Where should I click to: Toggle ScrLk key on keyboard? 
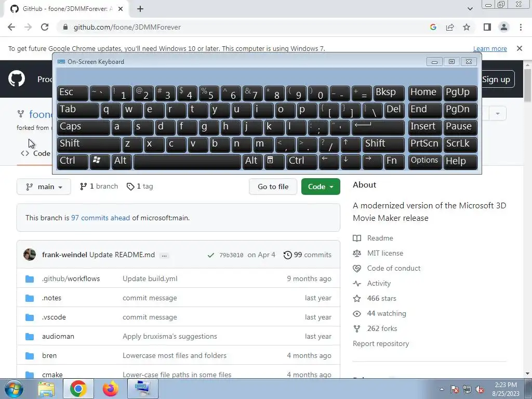click(x=460, y=144)
